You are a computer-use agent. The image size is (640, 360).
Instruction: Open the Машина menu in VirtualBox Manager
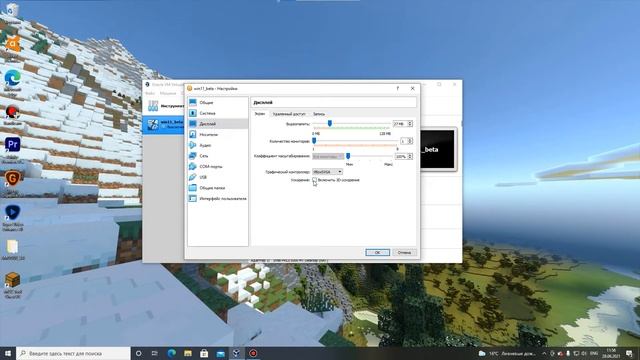point(168,93)
